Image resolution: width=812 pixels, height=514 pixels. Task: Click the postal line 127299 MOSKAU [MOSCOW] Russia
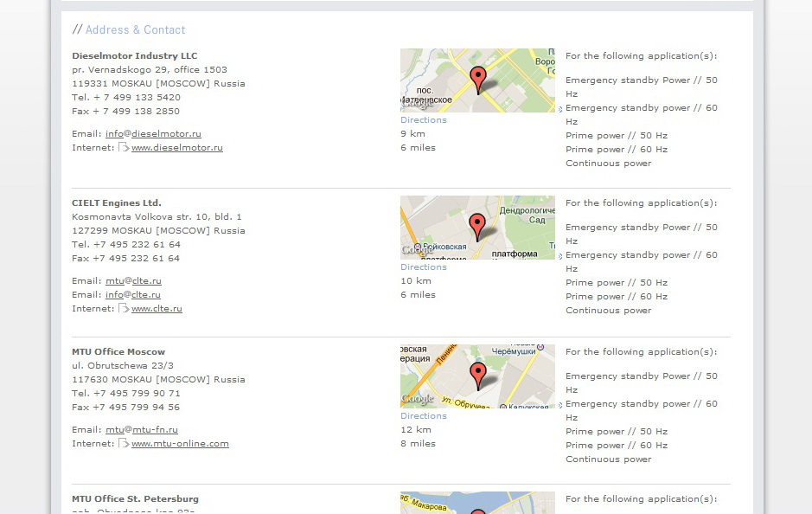[x=158, y=230]
